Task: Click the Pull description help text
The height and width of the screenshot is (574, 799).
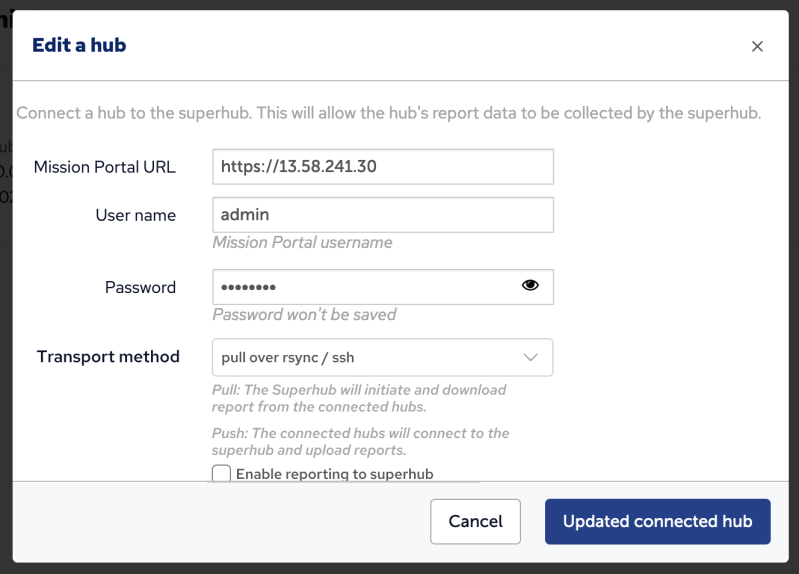Action: pos(359,398)
